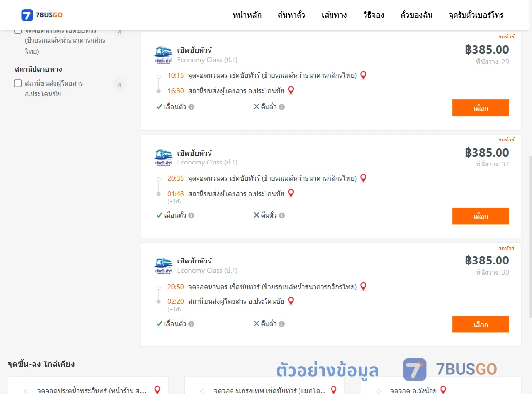Click departure time 20:50 text
Screen dimensions: 532x394
[176, 287]
